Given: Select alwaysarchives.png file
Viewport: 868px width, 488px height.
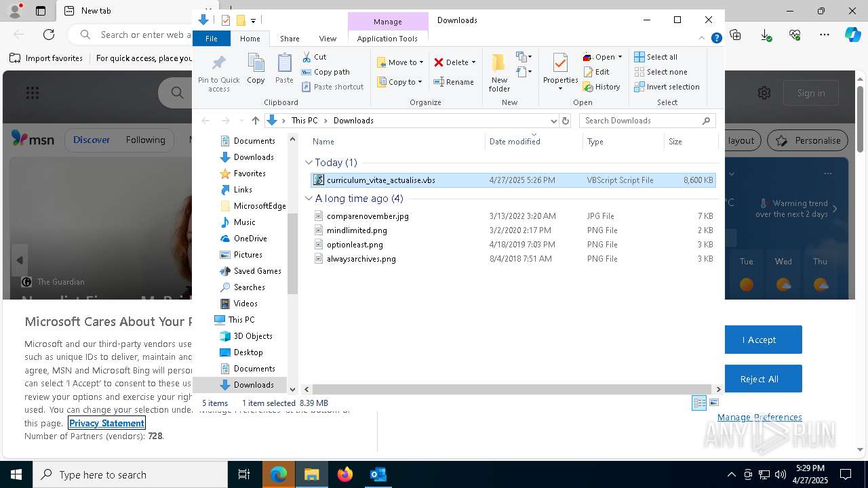Looking at the screenshot, I should point(361,259).
